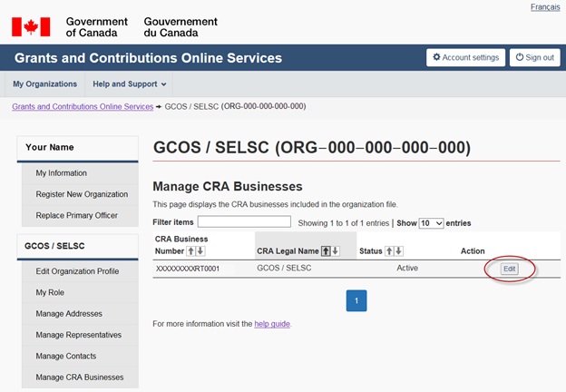Open Register New Organization sidebar item
Viewport: 566px width, 392px height.
click(x=82, y=193)
